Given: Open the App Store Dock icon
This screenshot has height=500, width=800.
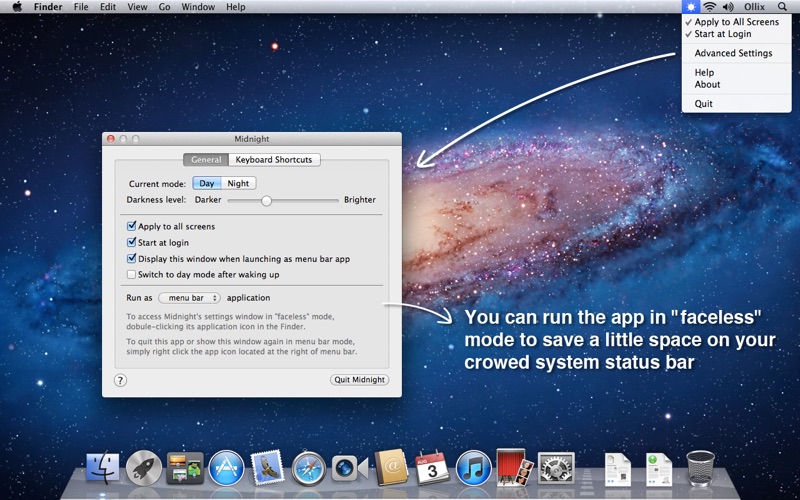Looking at the screenshot, I should click(227, 468).
